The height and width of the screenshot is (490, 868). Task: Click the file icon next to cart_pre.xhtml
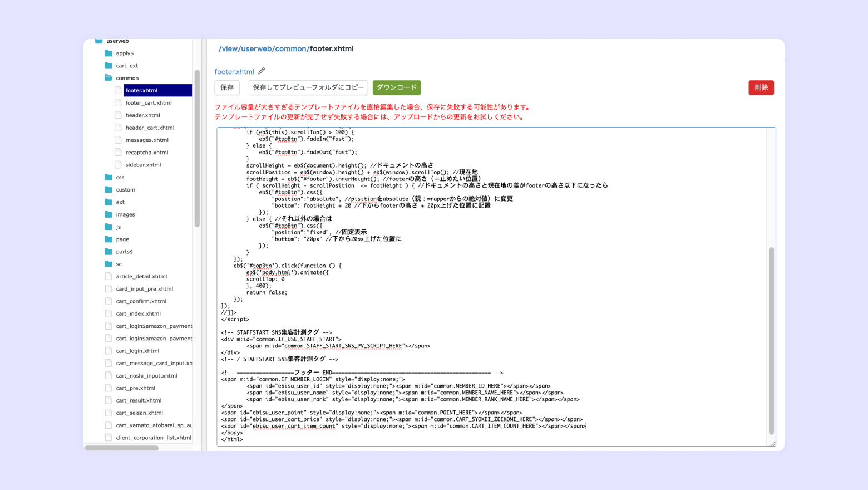pyautogui.click(x=108, y=388)
